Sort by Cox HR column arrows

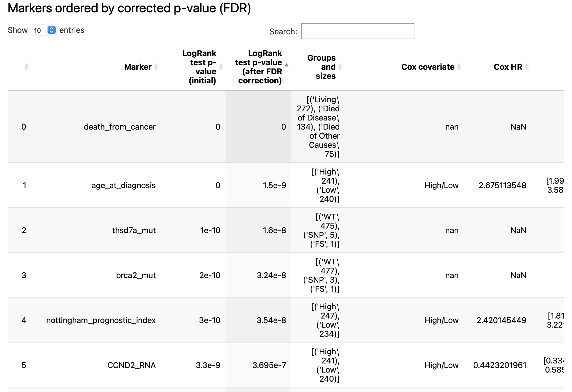[x=527, y=67]
